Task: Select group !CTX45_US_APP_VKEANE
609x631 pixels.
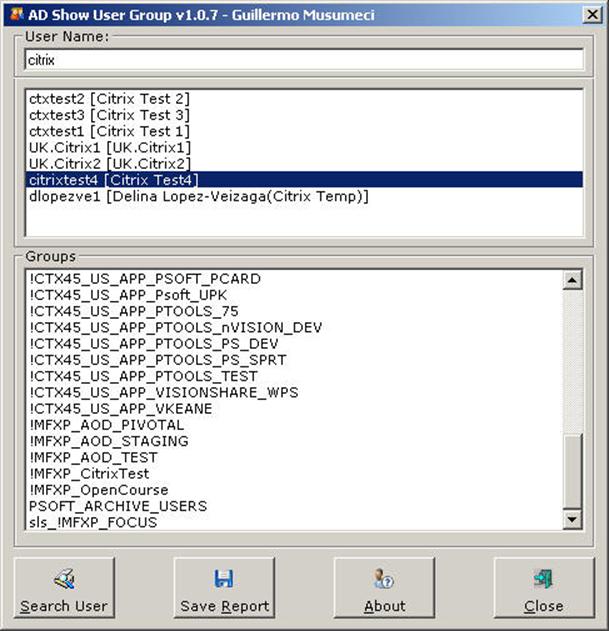Action: (294, 408)
